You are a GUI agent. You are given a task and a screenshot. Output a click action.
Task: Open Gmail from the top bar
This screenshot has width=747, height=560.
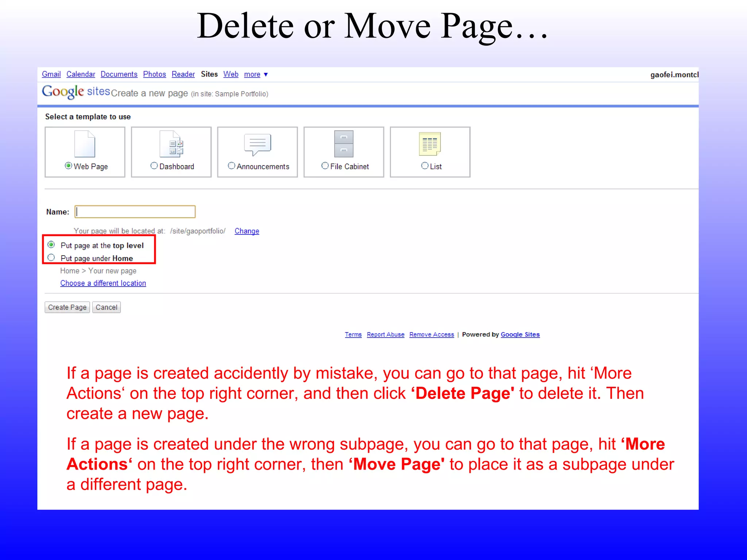tap(51, 74)
